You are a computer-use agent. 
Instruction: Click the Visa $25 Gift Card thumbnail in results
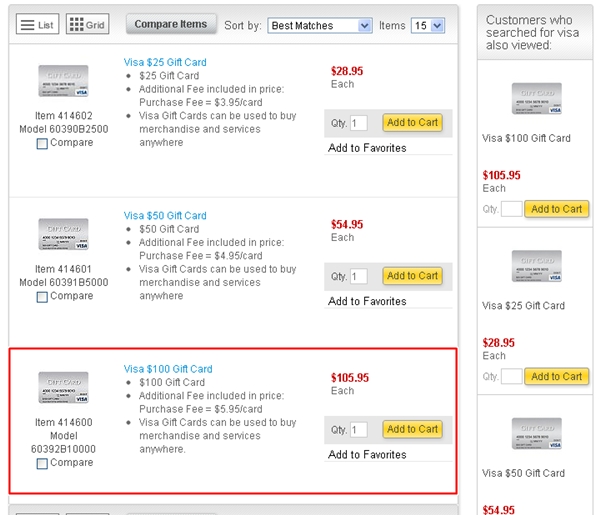64,81
